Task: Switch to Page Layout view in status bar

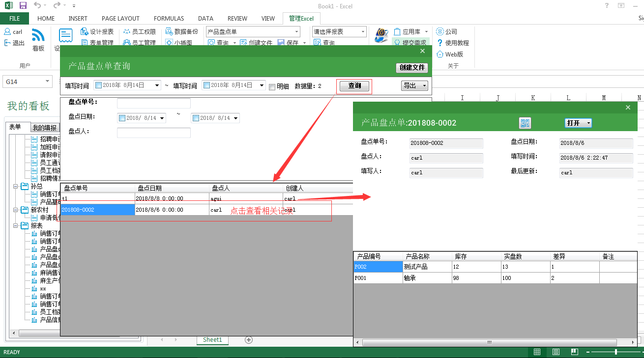Action: click(x=556, y=352)
